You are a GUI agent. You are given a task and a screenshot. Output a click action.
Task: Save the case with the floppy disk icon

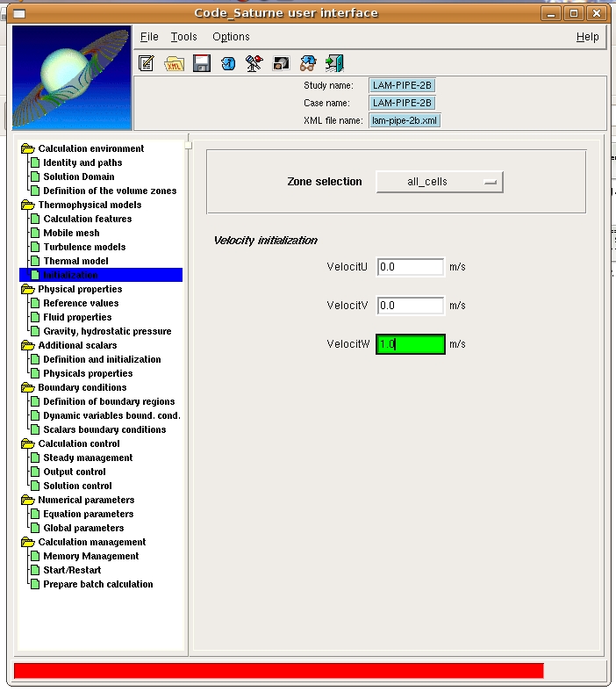click(x=202, y=63)
